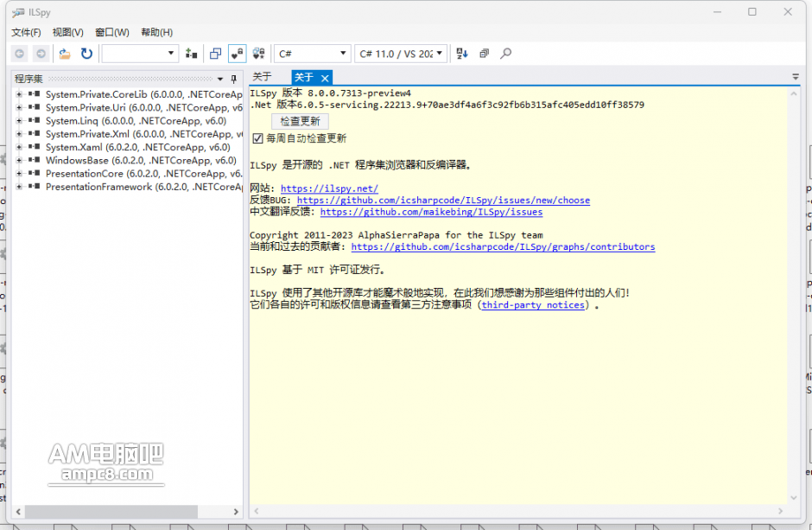The width and height of the screenshot is (812, 530).
Task: Click the PresentationCore assembly icon
Action: pos(35,173)
